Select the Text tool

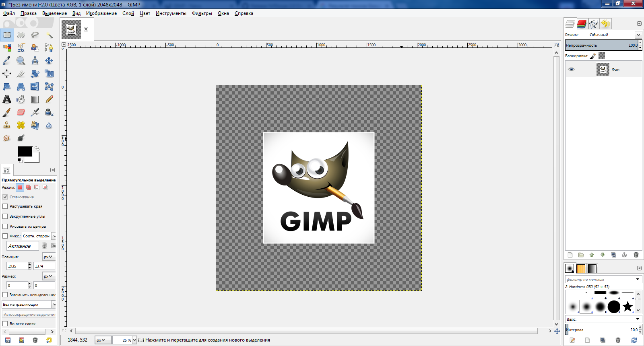pos(7,99)
